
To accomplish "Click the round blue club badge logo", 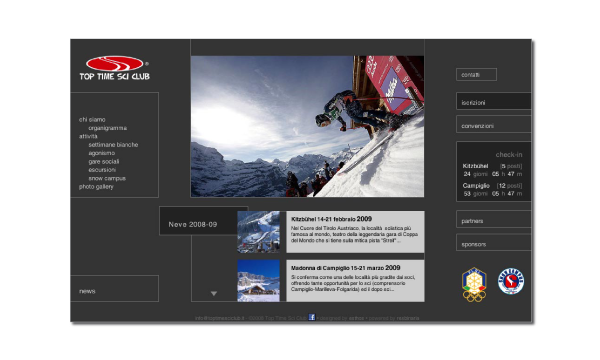I will click(x=511, y=281).
